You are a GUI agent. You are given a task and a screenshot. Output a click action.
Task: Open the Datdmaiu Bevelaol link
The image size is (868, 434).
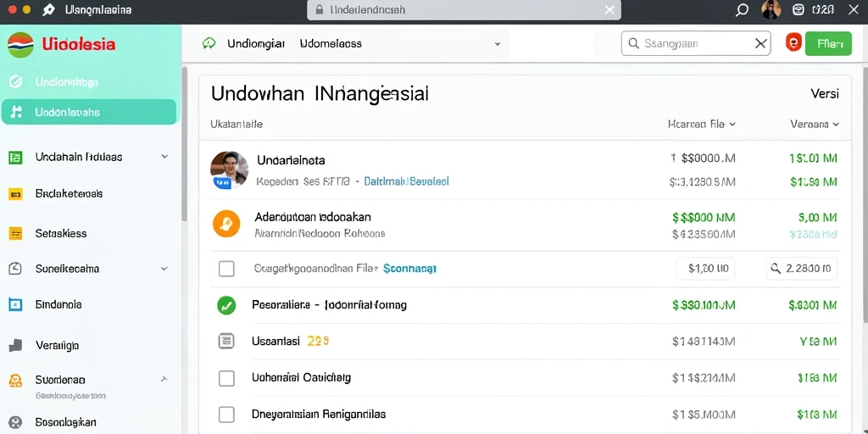click(x=406, y=181)
